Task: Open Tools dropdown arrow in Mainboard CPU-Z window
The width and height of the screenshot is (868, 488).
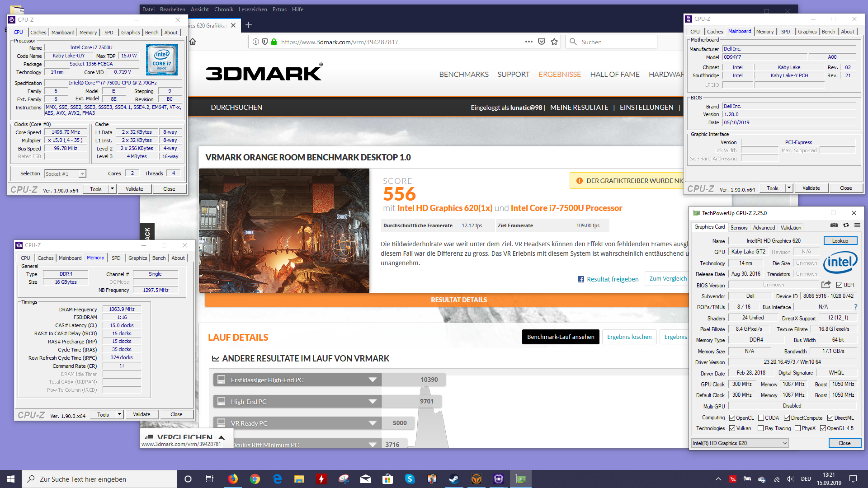Action: coord(789,188)
